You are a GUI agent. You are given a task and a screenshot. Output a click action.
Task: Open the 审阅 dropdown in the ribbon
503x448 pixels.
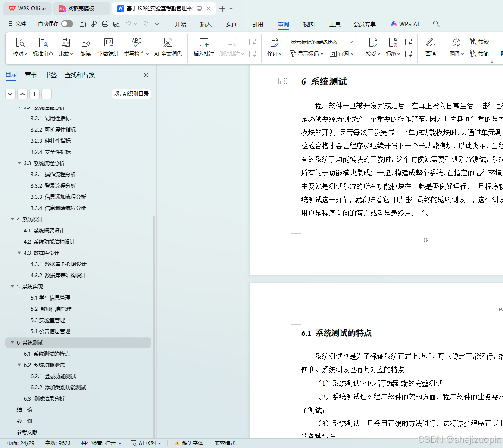(342, 53)
